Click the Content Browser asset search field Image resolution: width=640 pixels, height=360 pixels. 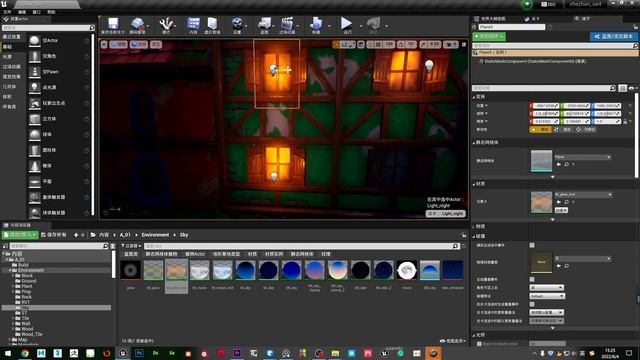(x=302, y=246)
